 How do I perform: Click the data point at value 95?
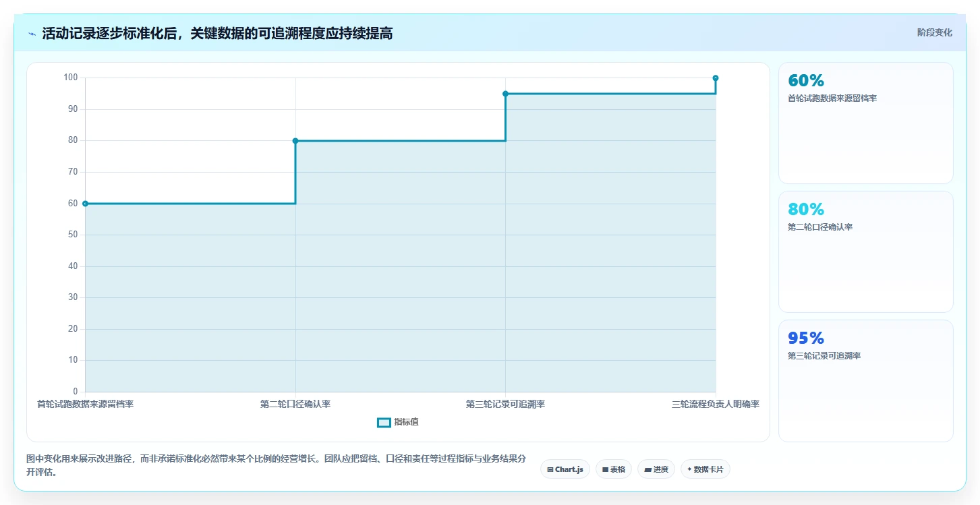point(505,94)
